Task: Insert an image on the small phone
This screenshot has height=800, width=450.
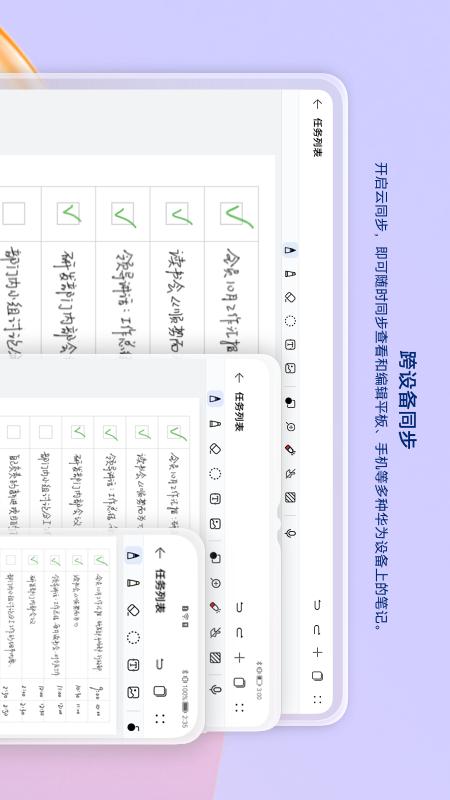Action: tap(133, 692)
